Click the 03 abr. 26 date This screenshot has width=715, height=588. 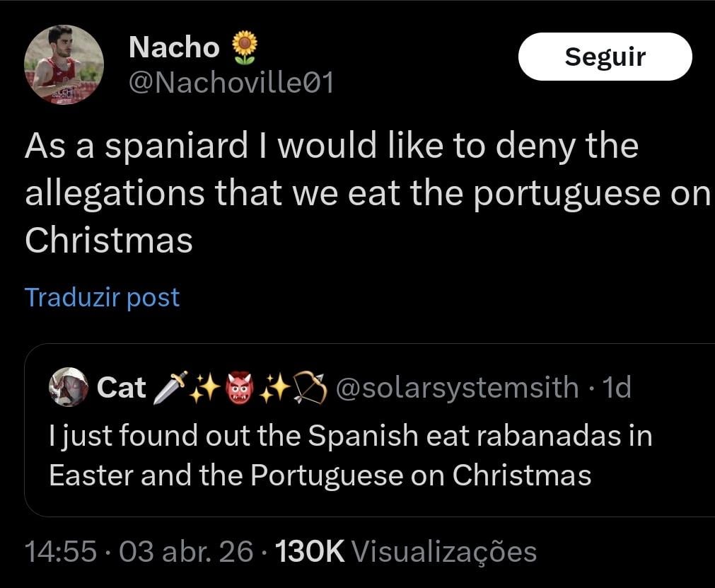[187, 551]
